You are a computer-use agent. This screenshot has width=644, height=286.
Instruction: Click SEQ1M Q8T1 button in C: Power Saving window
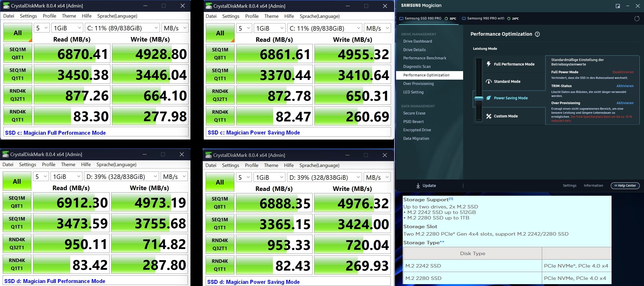click(x=220, y=54)
